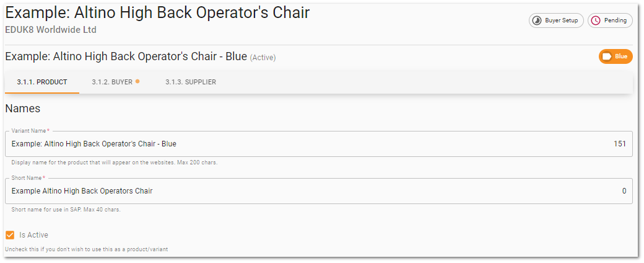Screen dimensions: 644x263
Task: Toggle the Is Active checkbox
Action: pos(10,235)
